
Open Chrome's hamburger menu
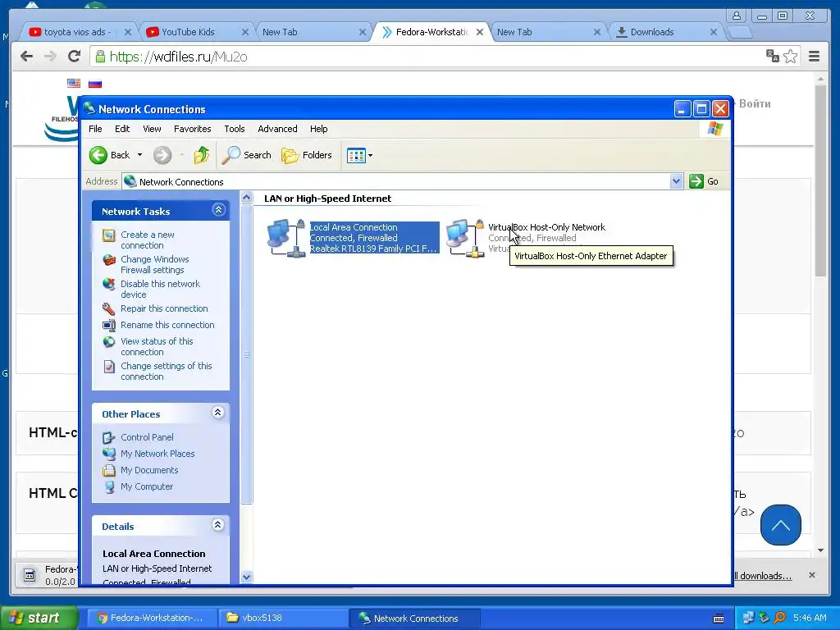click(x=814, y=57)
